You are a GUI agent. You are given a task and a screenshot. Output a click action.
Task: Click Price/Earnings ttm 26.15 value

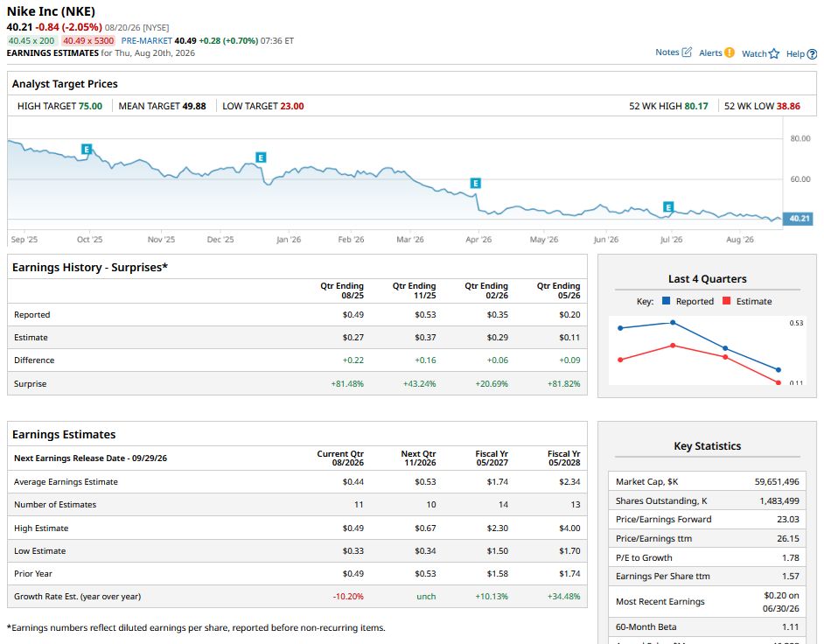click(788, 539)
